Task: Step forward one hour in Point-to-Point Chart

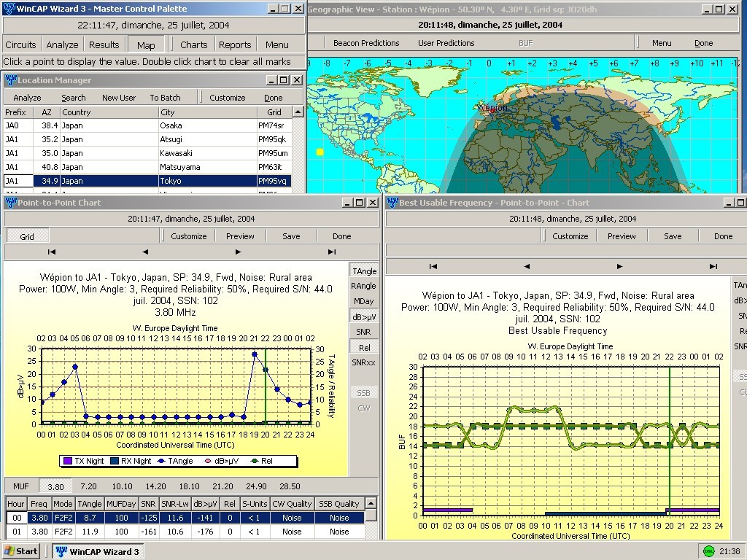Action: coord(239,252)
